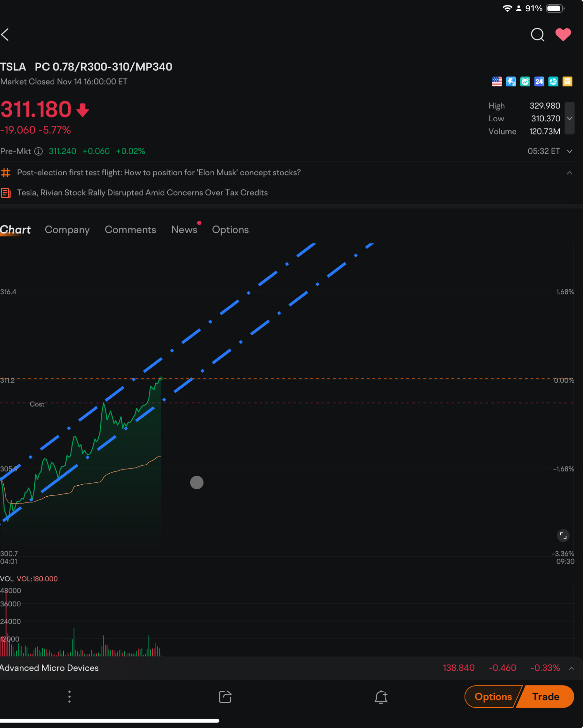Go back using the arrow icon
Viewport: 583px width, 728px height.
tap(5, 35)
